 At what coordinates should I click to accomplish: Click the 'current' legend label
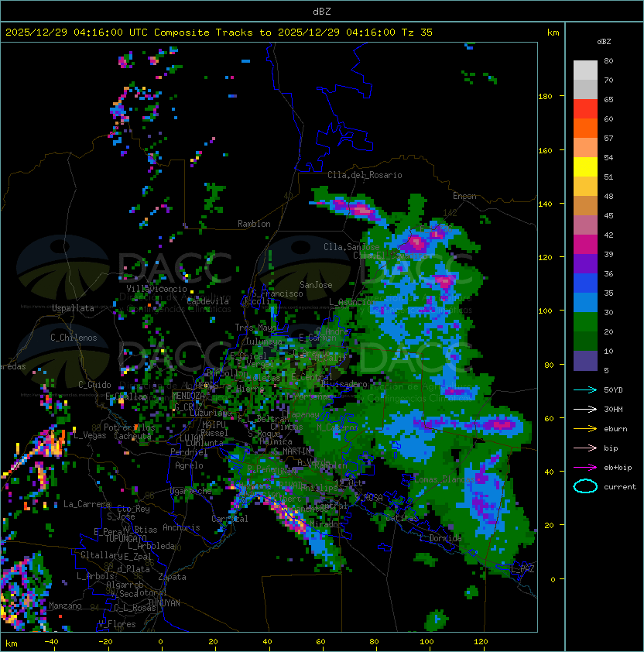pyautogui.click(x=620, y=487)
